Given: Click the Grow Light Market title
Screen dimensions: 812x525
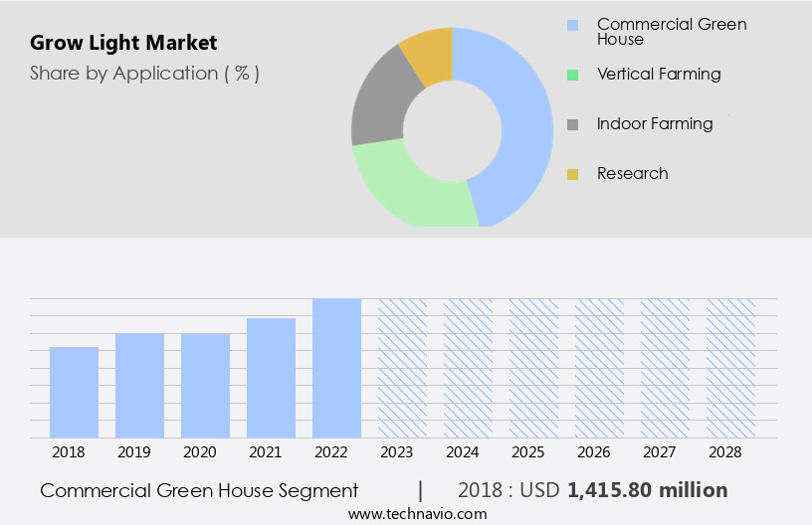Looking at the screenshot, I should 123,43.
